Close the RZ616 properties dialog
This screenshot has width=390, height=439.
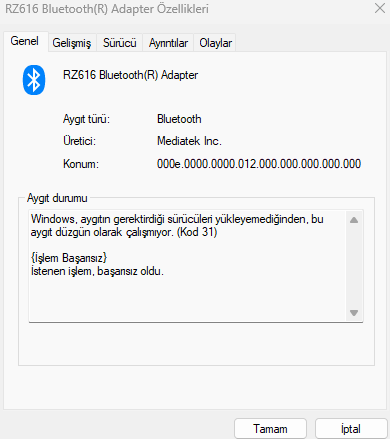[x=380, y=8]
